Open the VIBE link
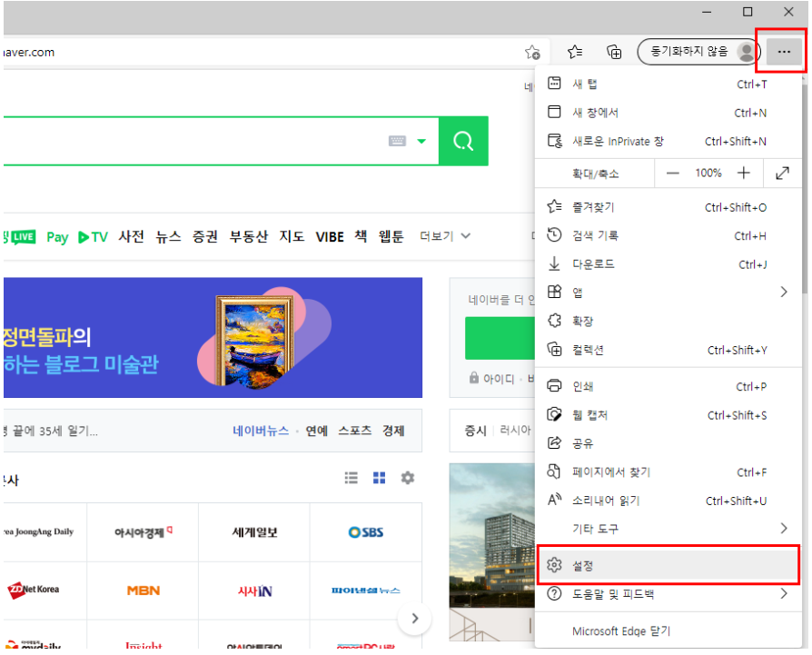This screenshot has width=812, height=655. point(330,236)
